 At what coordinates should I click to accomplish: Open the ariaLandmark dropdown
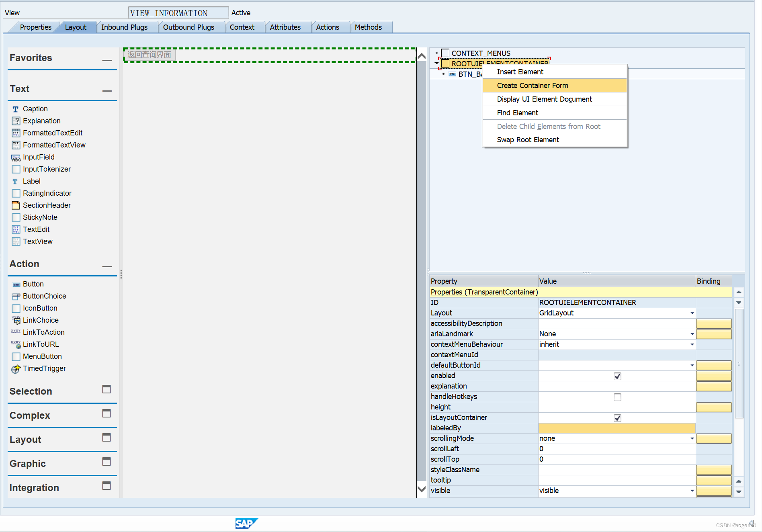point(692,334)
